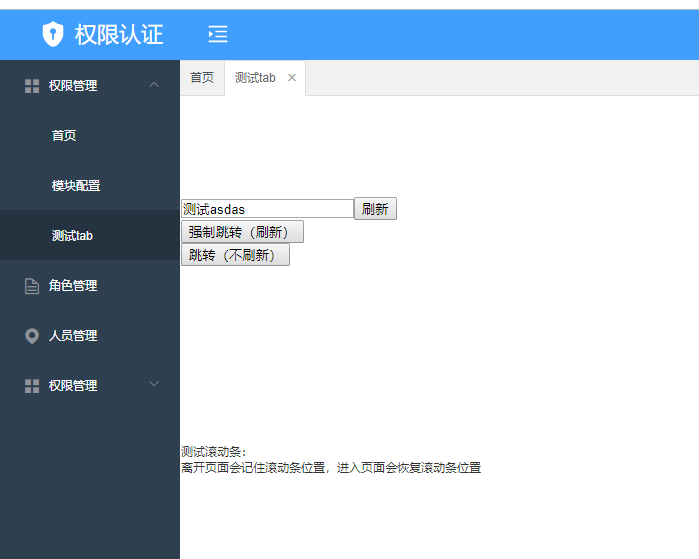699x559 pixels.
Task: Toggle sidebar with the menu fold icon
Action: tap(218, 34)
